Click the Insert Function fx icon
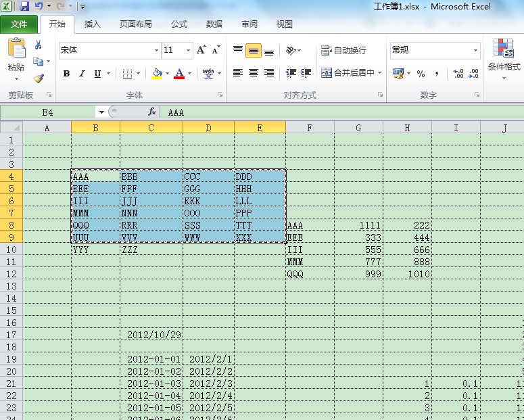 (x=152, y=112)
